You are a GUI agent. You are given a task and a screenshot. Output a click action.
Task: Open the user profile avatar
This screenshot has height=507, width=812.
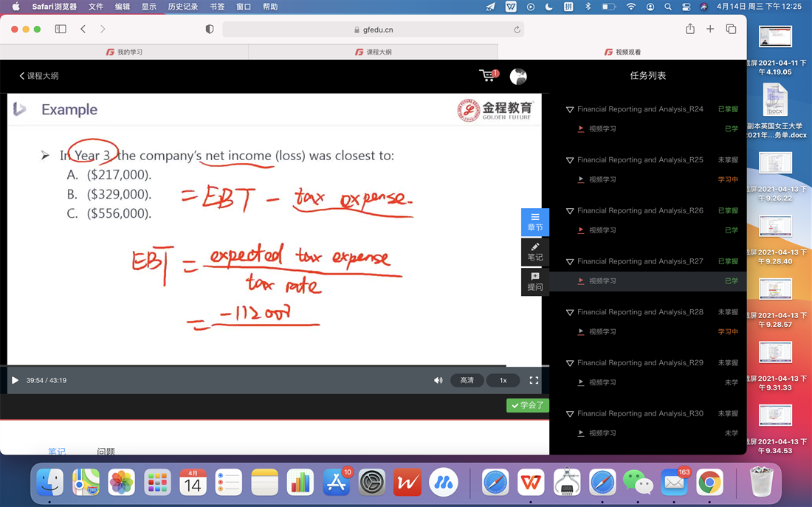point(518,76)
